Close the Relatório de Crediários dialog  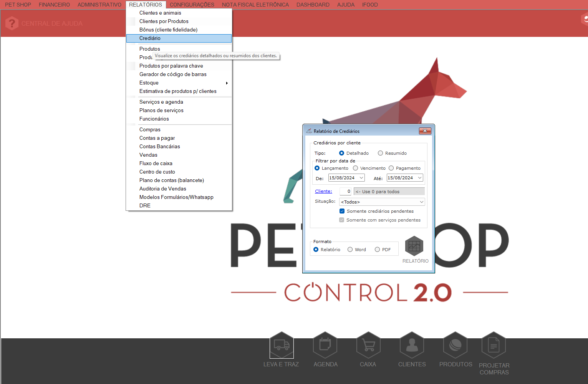coord(425,131)
